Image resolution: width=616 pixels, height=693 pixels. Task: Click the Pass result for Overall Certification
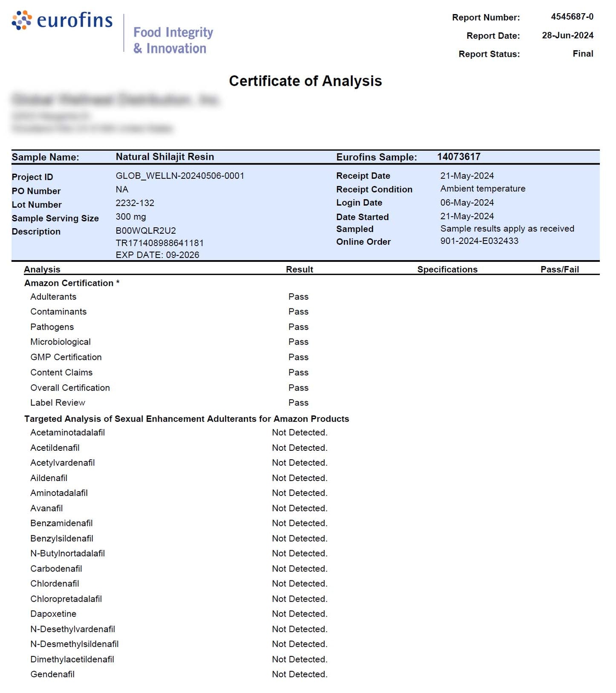tap(298, 388)
